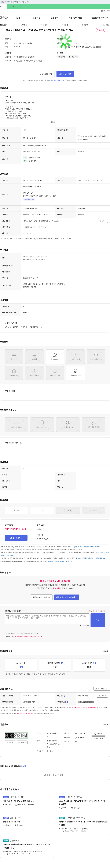Click the EUROSYSTEM company logo

[16, 736]
